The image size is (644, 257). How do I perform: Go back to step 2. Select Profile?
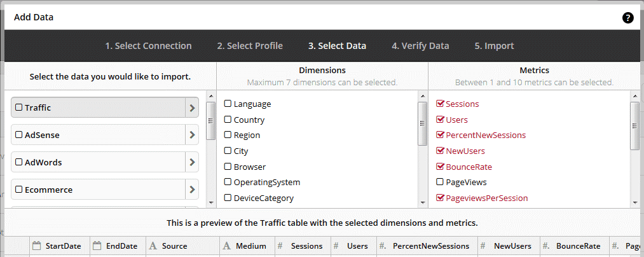tap(250, 46)
